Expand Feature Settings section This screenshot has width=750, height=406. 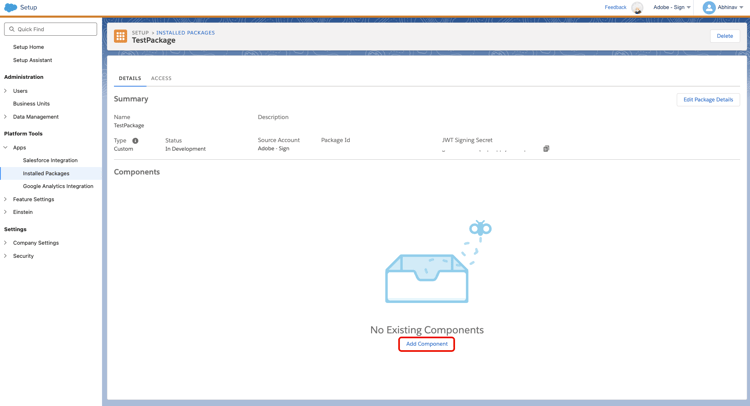[x=5, y=199]
